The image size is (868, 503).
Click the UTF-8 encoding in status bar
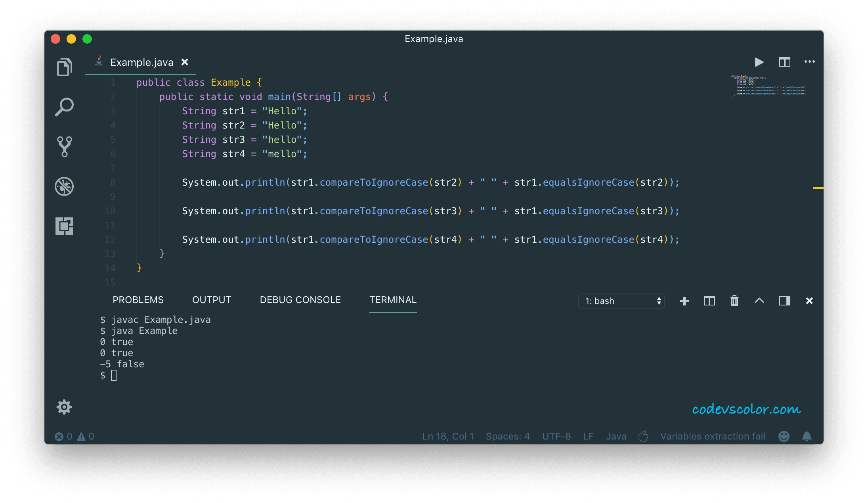point(556,436)
